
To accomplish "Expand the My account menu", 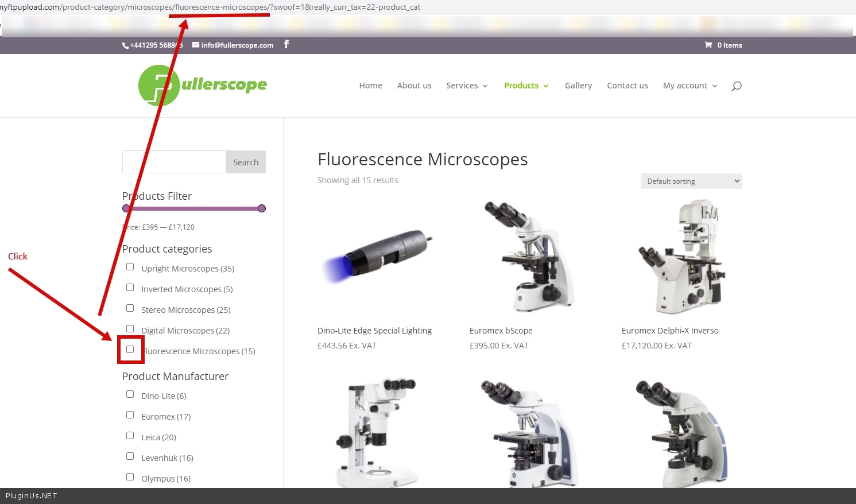I will pyautogui.click(x=691, y=86).
